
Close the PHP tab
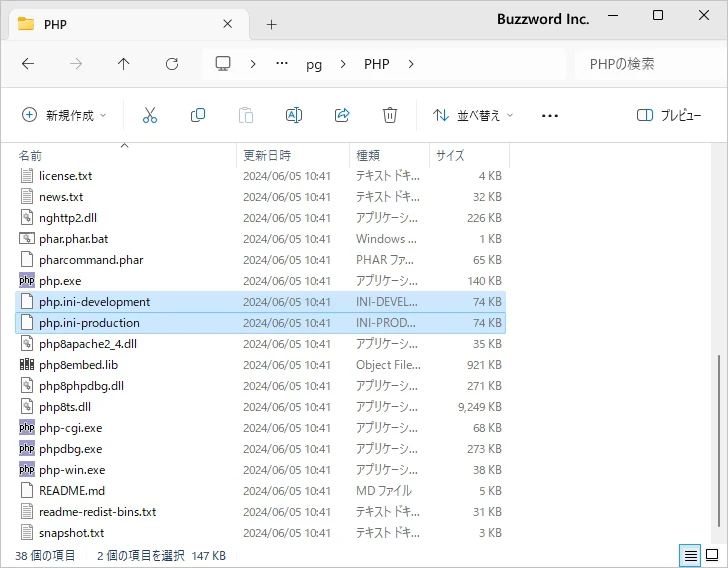pyautogui.click(x=228, y=24)
